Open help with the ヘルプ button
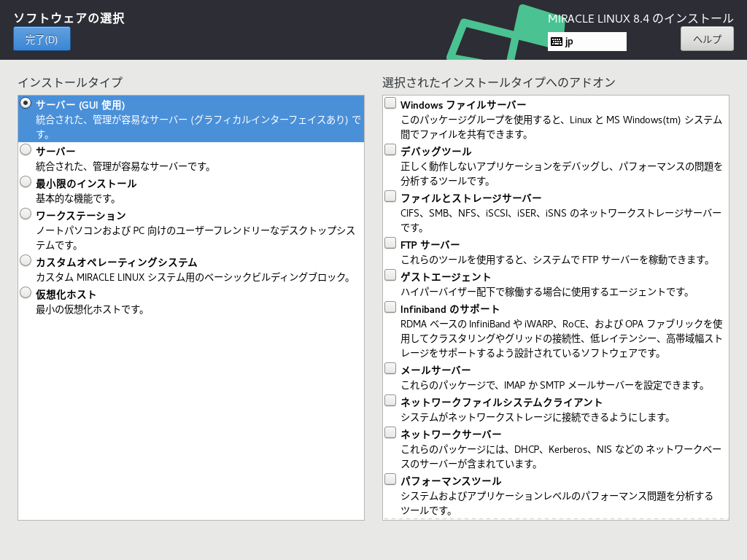 706,39
